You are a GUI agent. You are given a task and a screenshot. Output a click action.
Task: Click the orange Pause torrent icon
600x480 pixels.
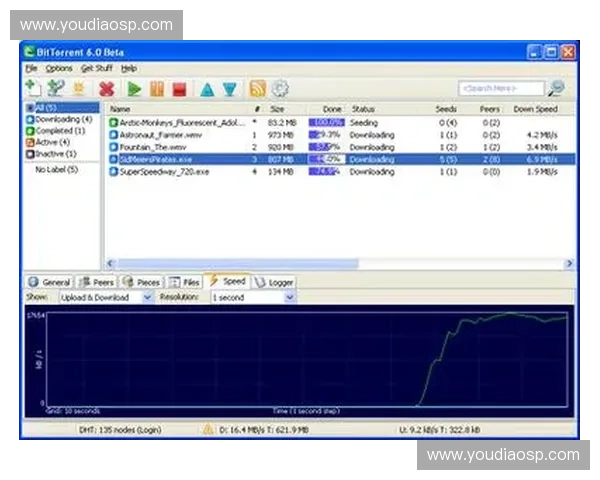pyautogui.click(x=157, y=89)
